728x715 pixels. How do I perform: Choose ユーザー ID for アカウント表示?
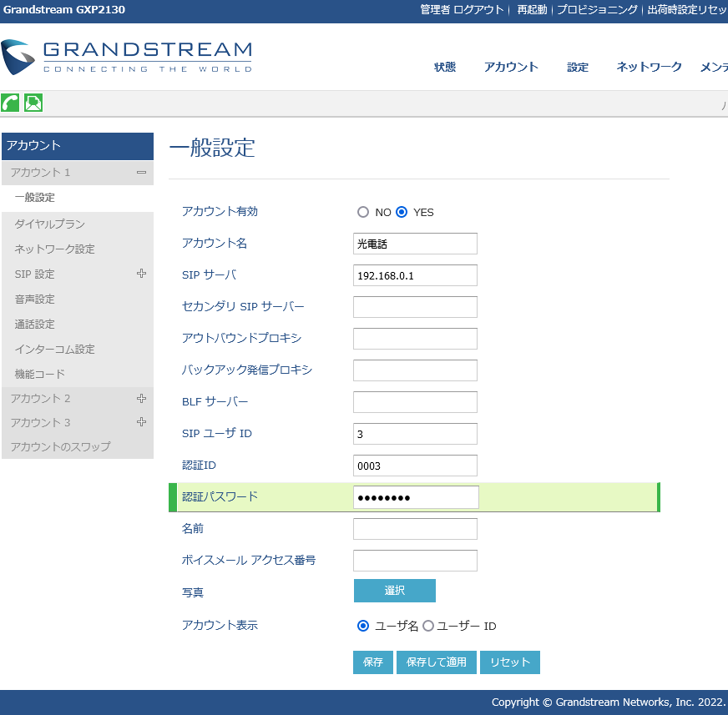pos(428,626)
